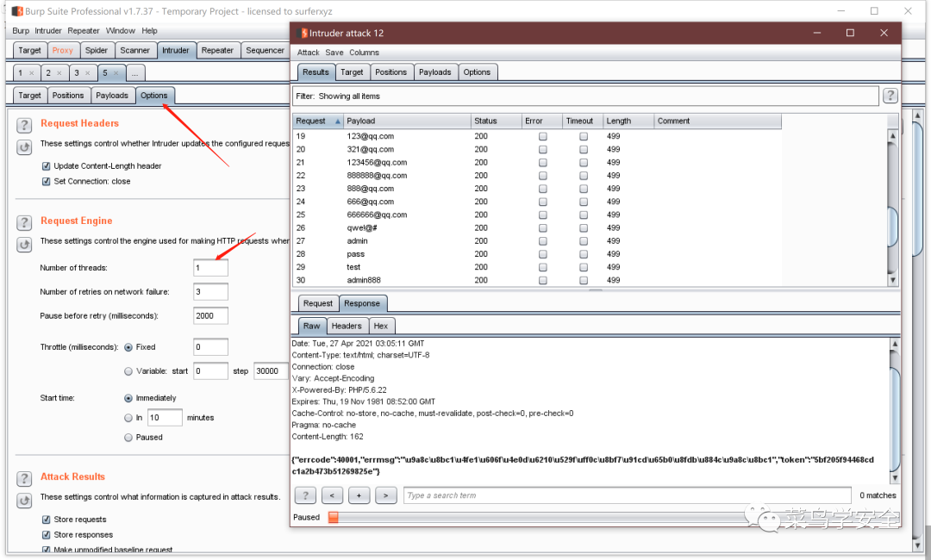Click Variable throttle step field

coord(272,371)
